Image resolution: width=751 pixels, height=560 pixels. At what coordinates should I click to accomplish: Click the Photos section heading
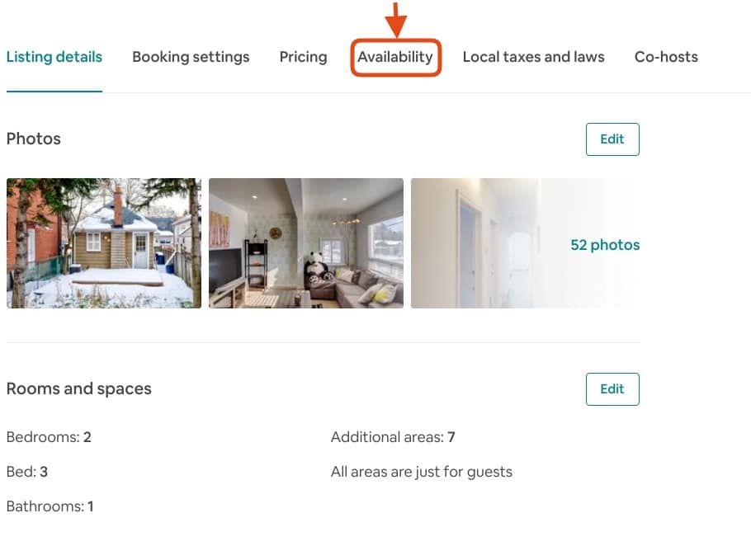tap(34, 139)
